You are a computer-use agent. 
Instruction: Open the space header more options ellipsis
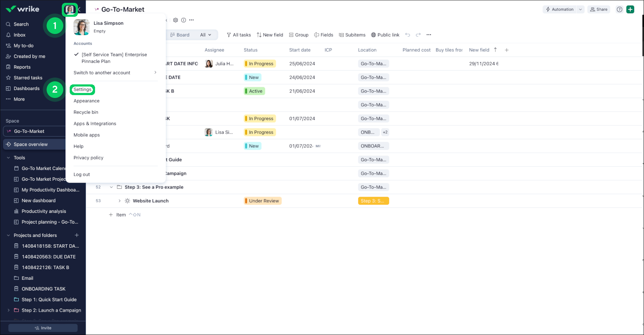(x=192, y=20)
